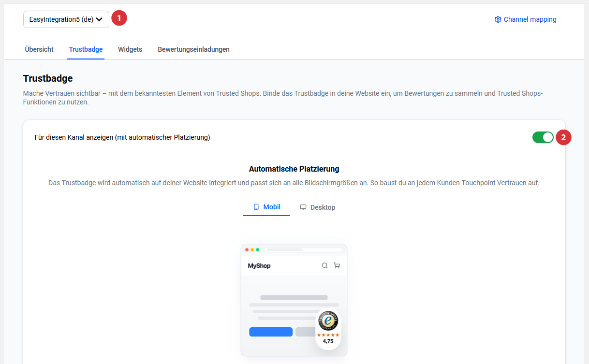Switch to the Übersicht tab
The width and height of the screenshot is (589, 364).
(39, 49)
